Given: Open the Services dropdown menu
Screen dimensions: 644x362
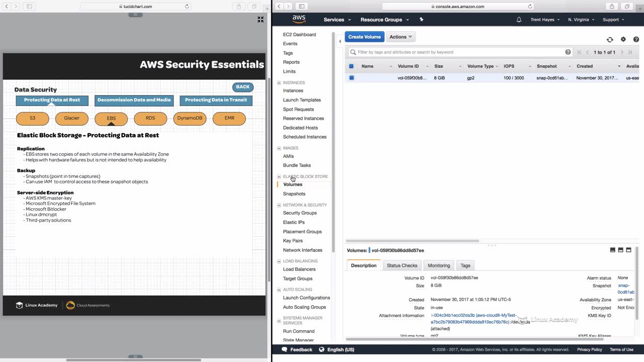Looking at the screenshot, I should (337, 20).
